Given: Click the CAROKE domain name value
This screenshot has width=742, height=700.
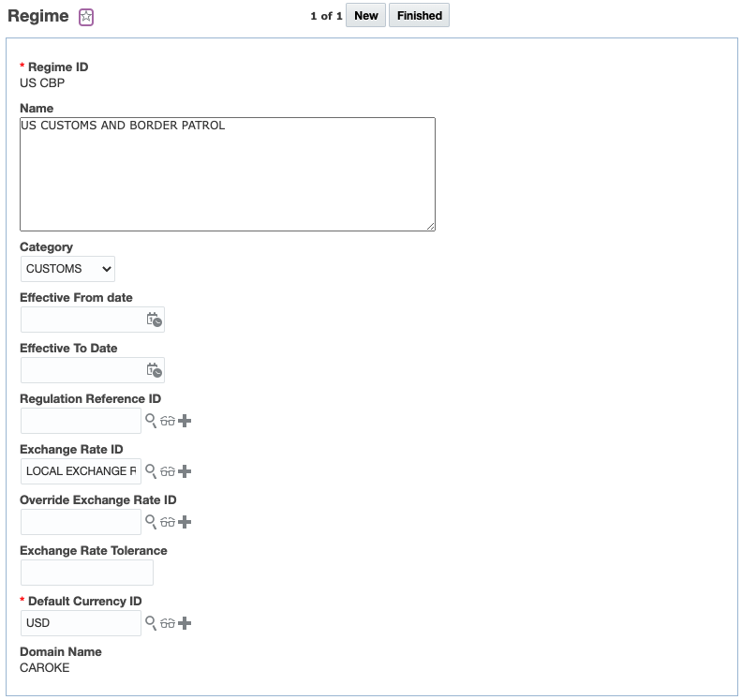Looking at the screenshot, I should click(x=44, y=668).
